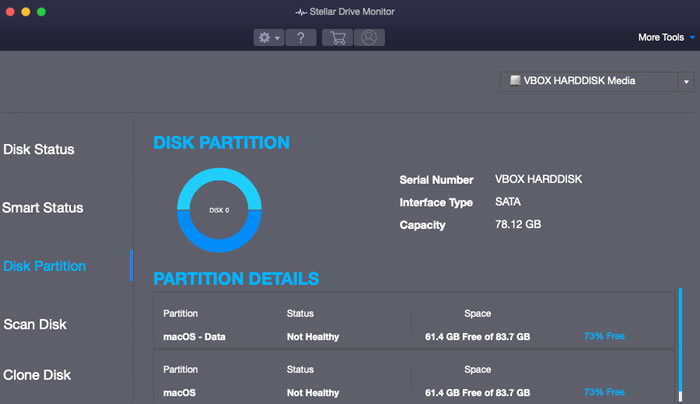The image size is (700, 404).
Task: Click the DISK 0 donut chart
Action: tap(219, 210)
